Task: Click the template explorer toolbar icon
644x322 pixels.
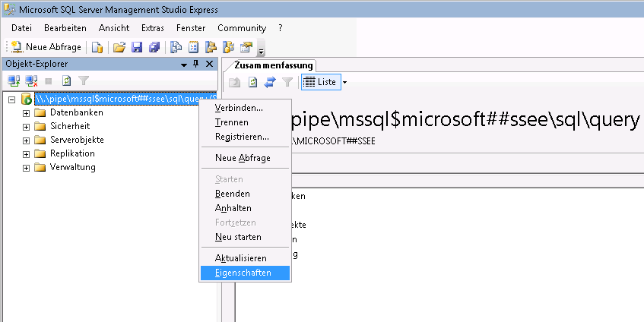Action: tap(228, 47)
